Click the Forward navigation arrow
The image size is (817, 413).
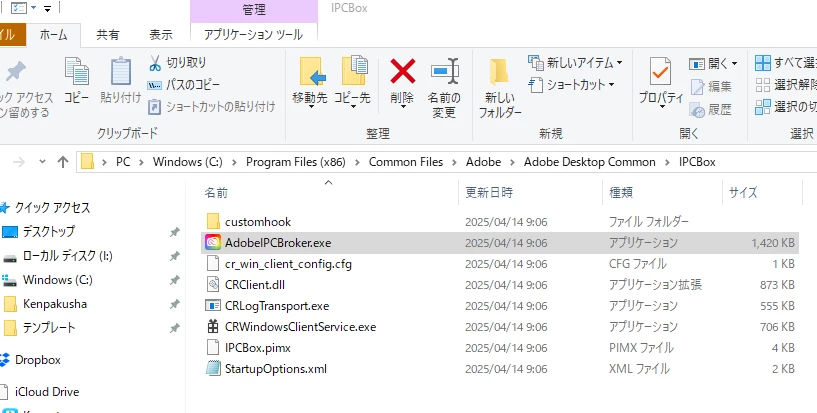(x=19, y=162)
